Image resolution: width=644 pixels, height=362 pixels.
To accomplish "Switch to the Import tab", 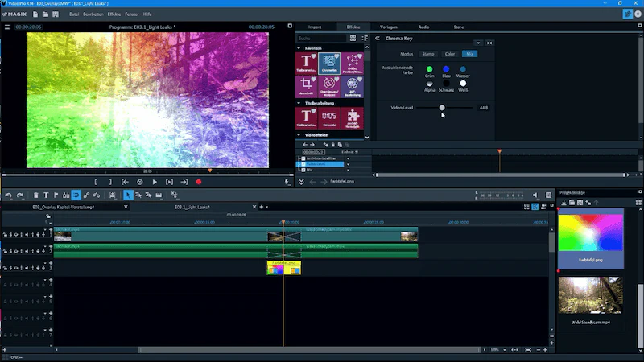I will pyautogui.click(x=315, y=27).
